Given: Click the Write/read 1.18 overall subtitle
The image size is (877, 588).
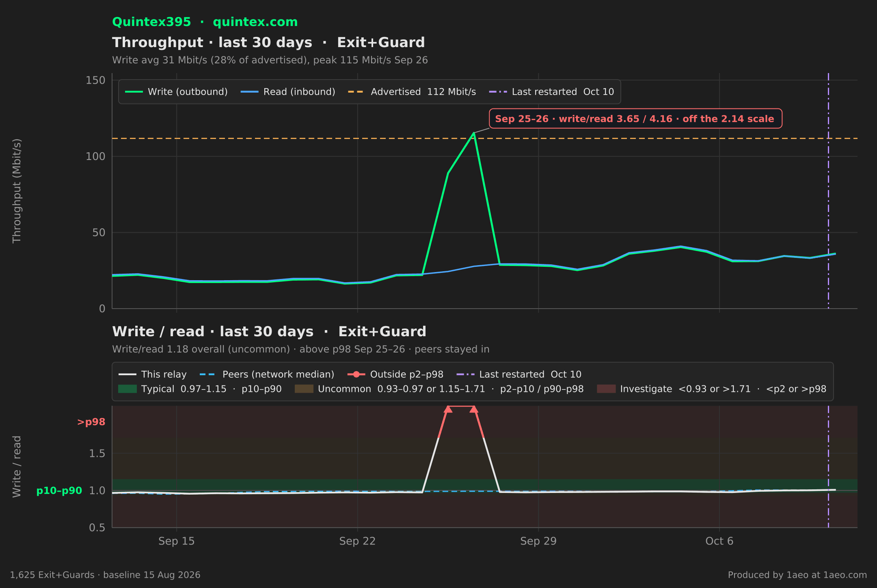Looking at the screenshot, I should point(300,349).
